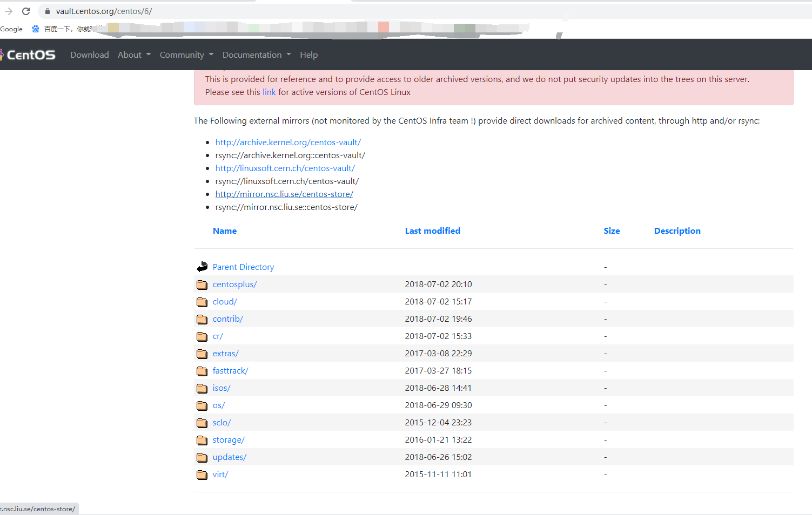Open the Help nav item
Screen dimensions: 812x515
pyautogui.click(x=309, y=55)
